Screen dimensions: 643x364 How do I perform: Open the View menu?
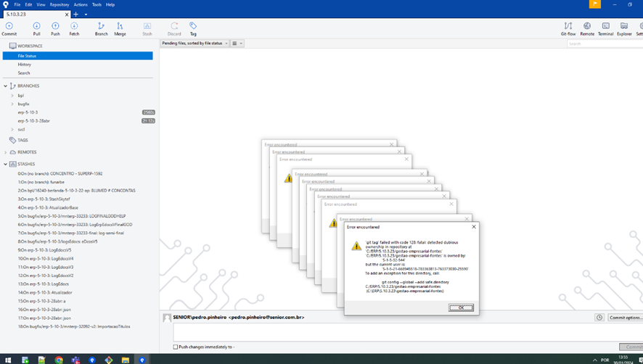pos(41,4)
